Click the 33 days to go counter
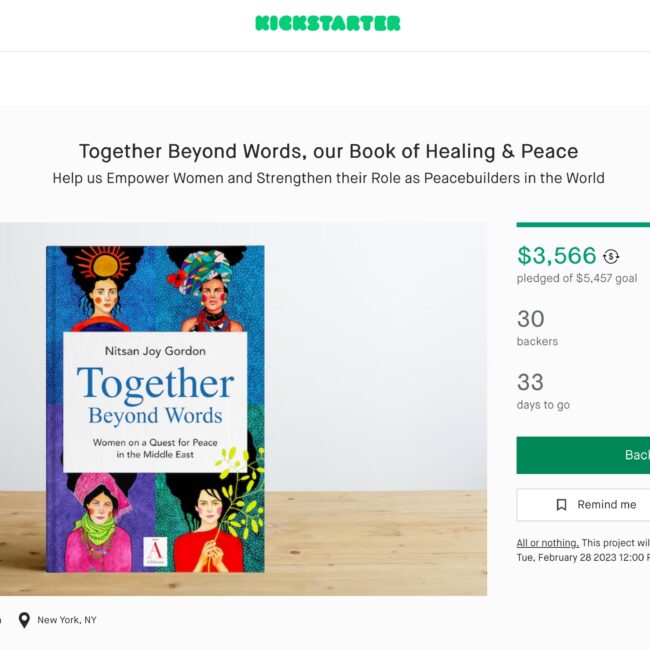 [543, 391]
